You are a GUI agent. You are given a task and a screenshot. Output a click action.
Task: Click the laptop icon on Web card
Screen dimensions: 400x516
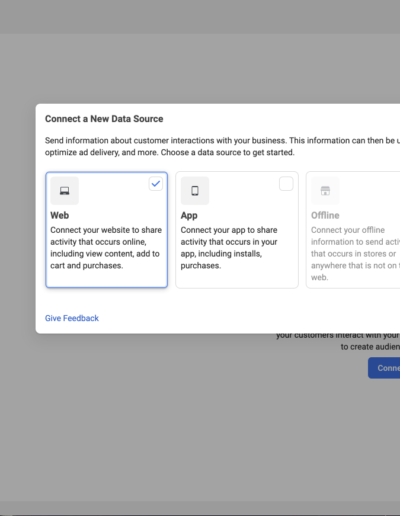[x=64, y=191]
